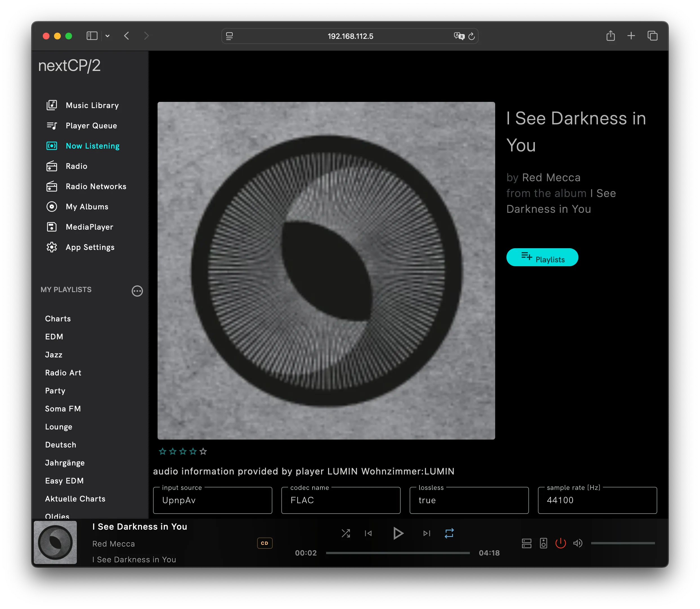Screen dimensions: 700x609
Task: Click the fifth rating star
Action: (203, 451)
